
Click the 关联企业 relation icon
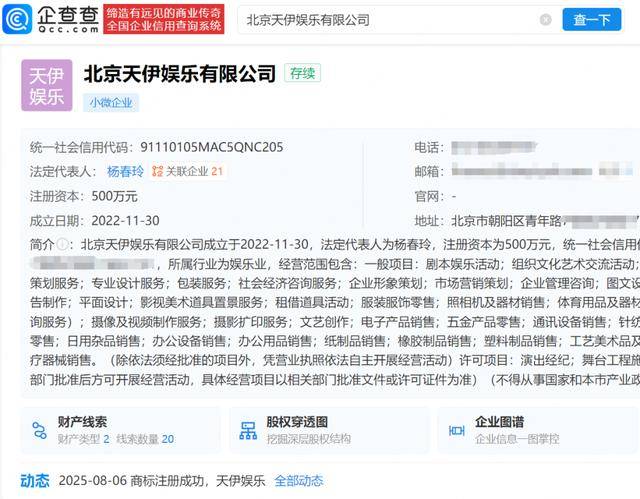pos(157,171)
